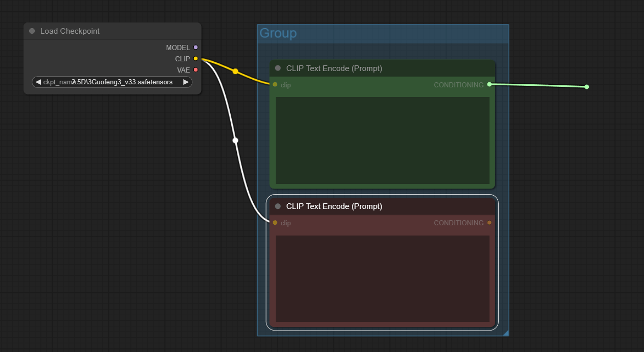
Task: Click the red VAE output socket
Action: [x=195, y=70]
